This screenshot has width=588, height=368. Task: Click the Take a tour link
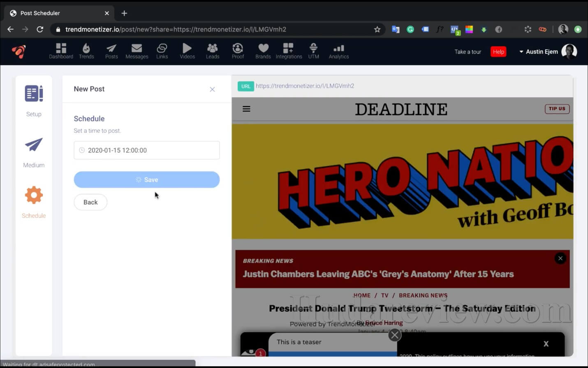point(468,52)
